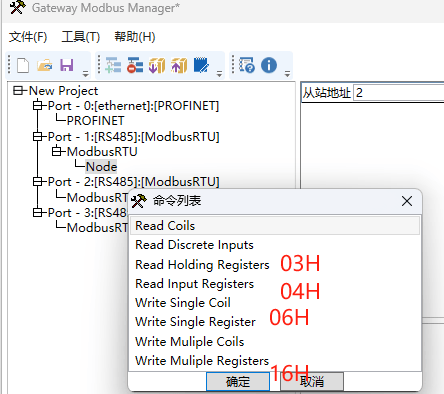Image resolution: width=444 pixels, height=394 pixels.
Task: Select the Port - 3:[RS48 tree label
Action: tap(87, 213)
